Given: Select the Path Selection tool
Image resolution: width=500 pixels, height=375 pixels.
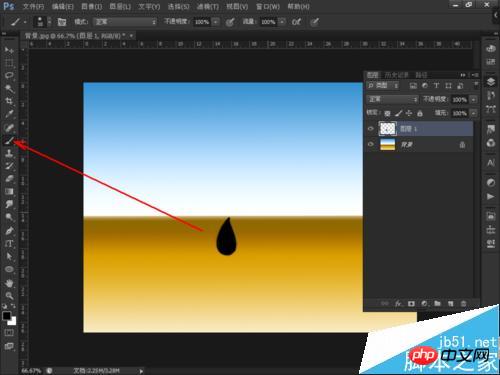Looking at the screenshot, I should coord(9,256).
